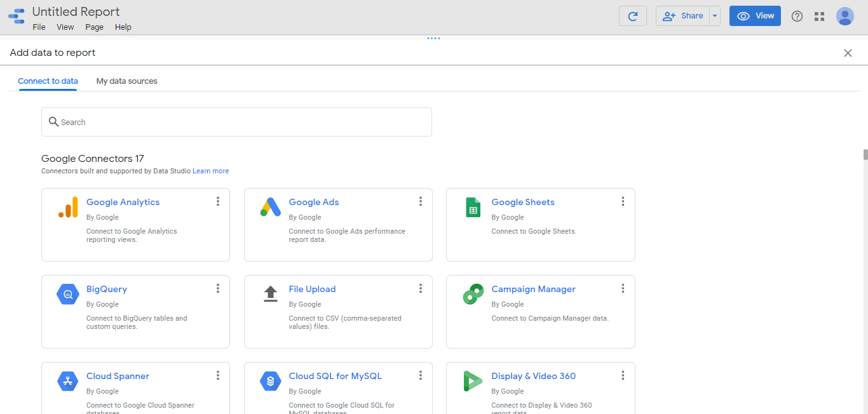Screen dimensions: 868x414
Task: Select the Cloud SQL for MySQL title
Action: coord(336,376)
